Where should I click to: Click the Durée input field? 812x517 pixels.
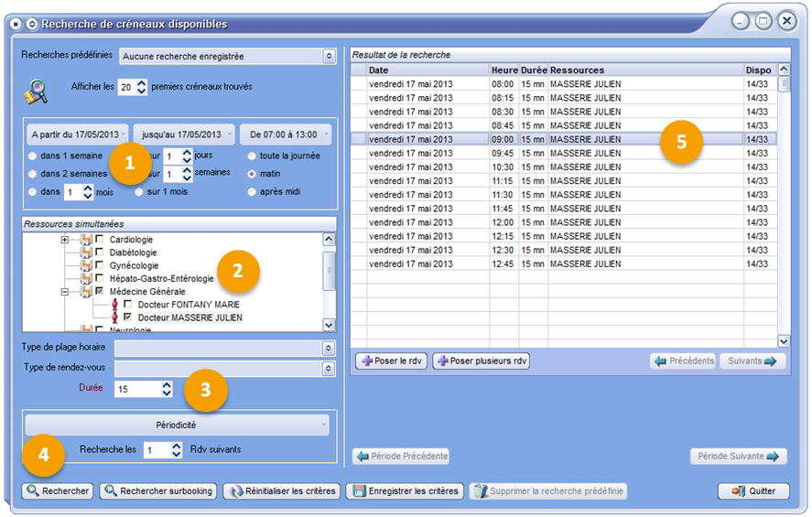(x=136, y=389)
